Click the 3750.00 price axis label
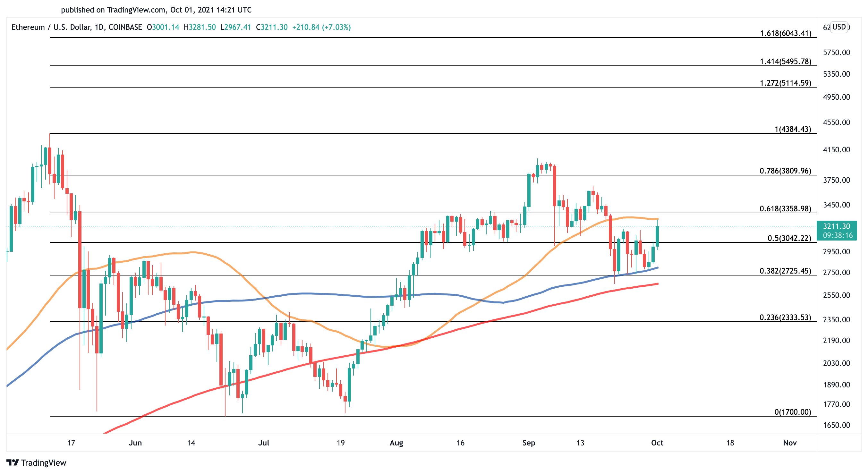The height and width of the screenshot is (474, 868). click(x=836, y=180)
